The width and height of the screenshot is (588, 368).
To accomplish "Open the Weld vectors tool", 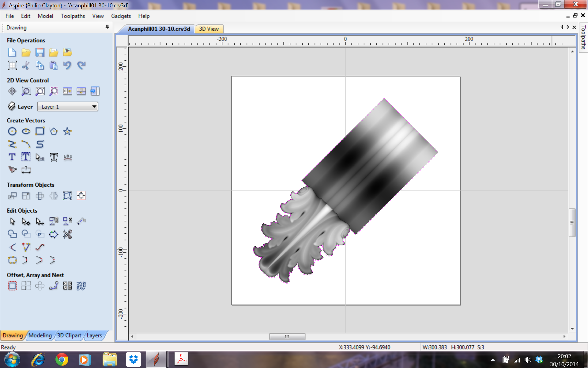I will pos(12,234).
